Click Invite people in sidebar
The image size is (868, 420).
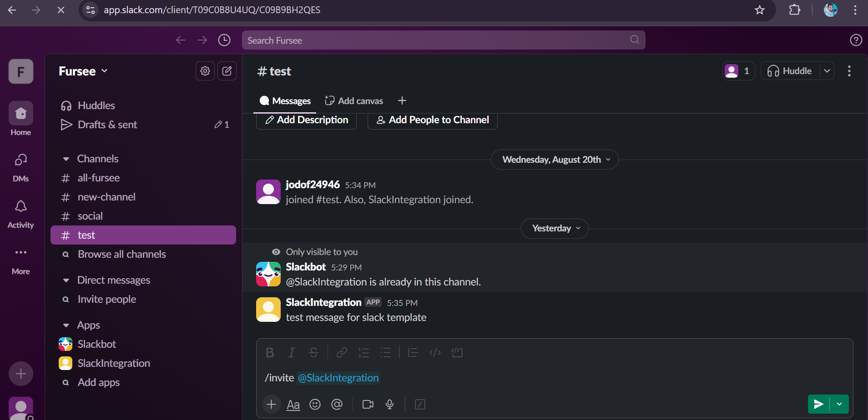[143, 299]
